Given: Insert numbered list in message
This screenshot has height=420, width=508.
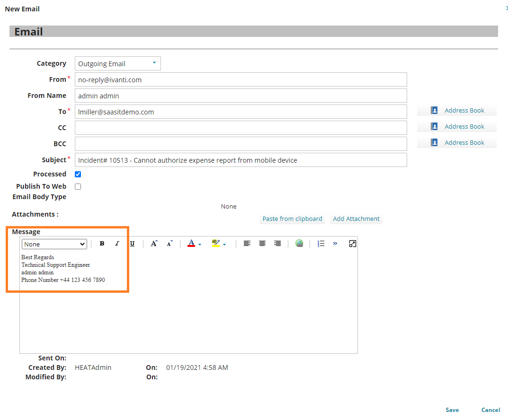Looking at the screenshot, I should 321,244.
